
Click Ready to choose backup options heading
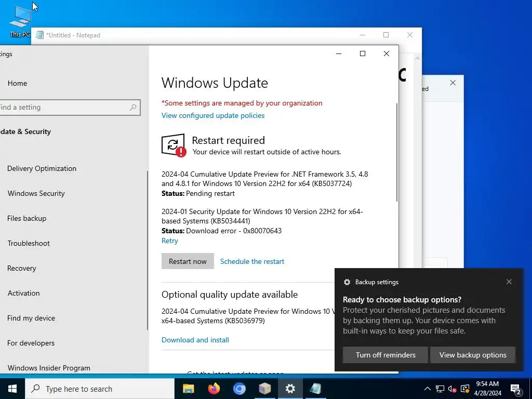pyautogui.click(x=402, y=300)
